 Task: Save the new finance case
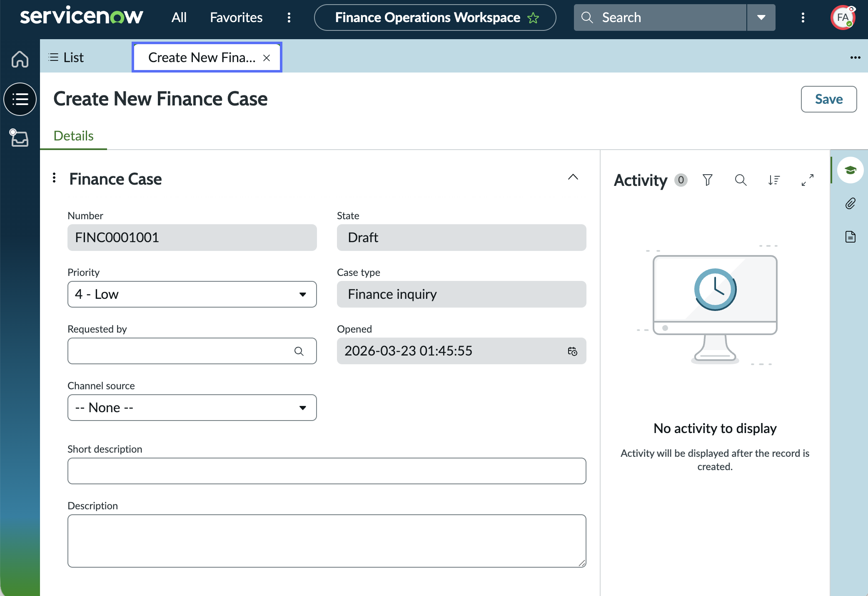829,99
